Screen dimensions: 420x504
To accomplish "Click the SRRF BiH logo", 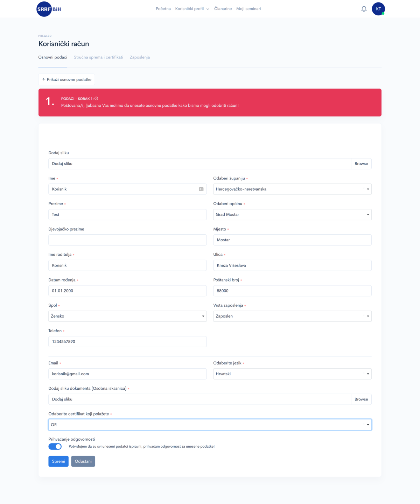I will pos(49,9).
